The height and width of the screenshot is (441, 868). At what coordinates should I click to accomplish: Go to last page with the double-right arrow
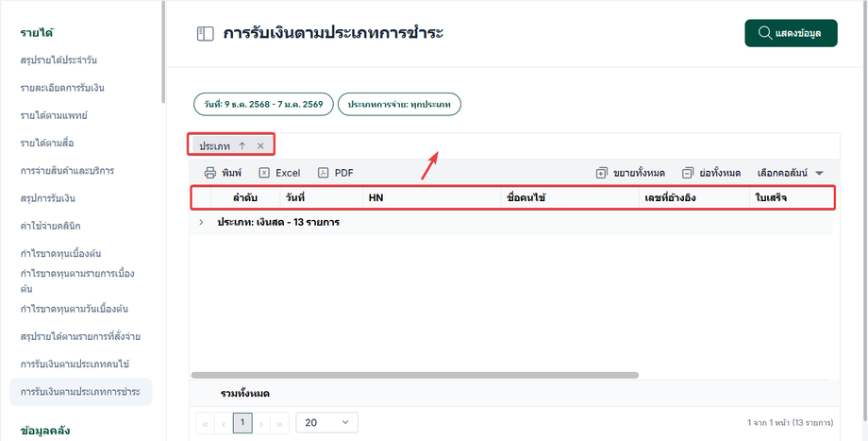click(279, 423)
